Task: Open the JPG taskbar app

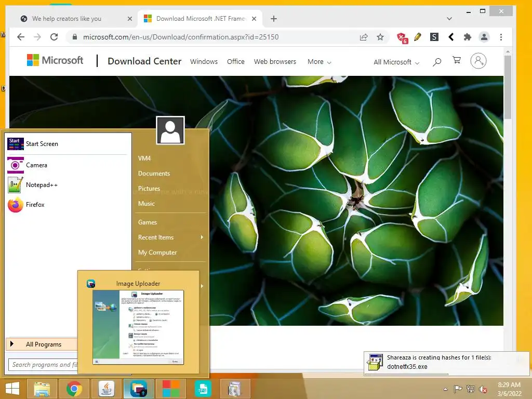Action: tap(203, 389)
